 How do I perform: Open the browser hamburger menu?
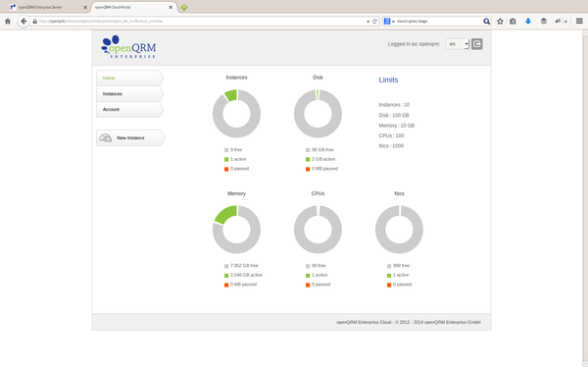point(579,22)
